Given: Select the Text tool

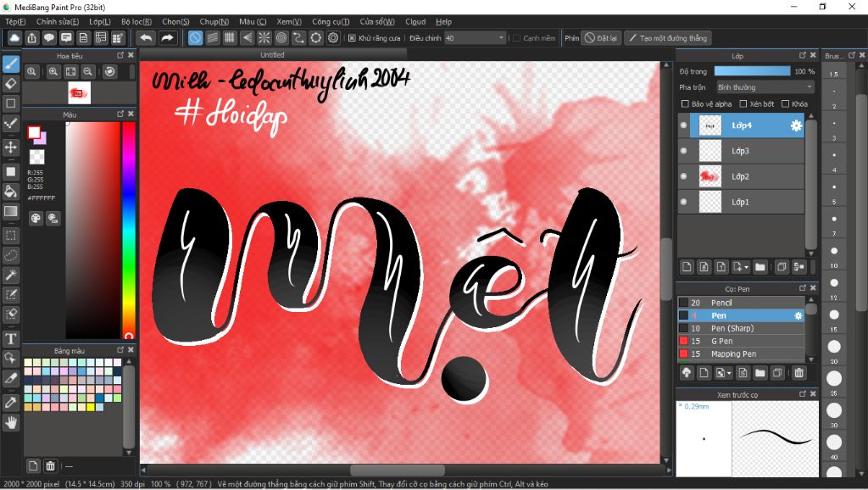Looking at the screenshot, I should click(10, 338).
